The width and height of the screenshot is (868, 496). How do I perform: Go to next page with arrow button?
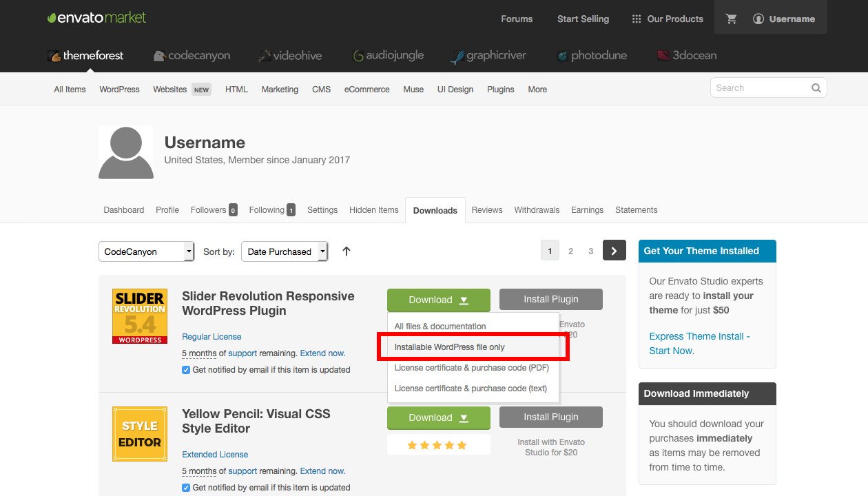(x=614, y=251)
